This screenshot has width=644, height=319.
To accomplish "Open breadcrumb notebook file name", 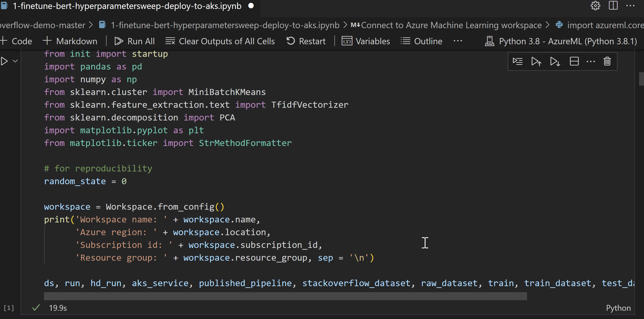I will point(225,25).
